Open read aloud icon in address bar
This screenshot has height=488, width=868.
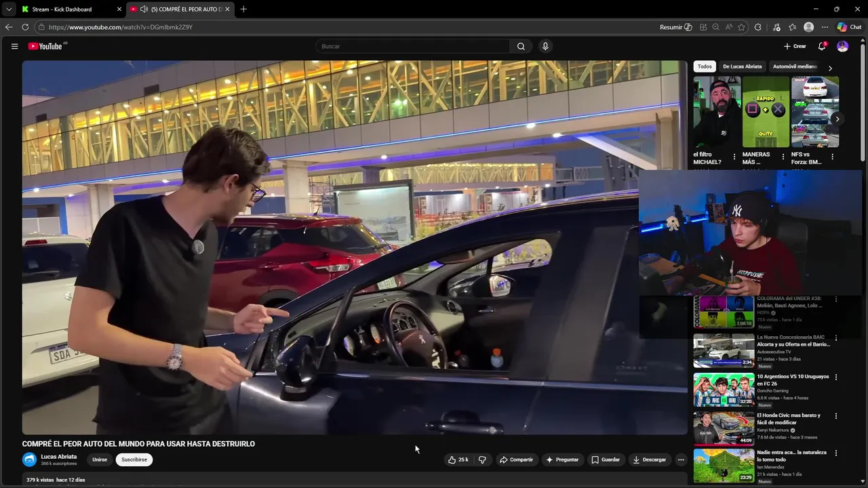click(728, 27)
